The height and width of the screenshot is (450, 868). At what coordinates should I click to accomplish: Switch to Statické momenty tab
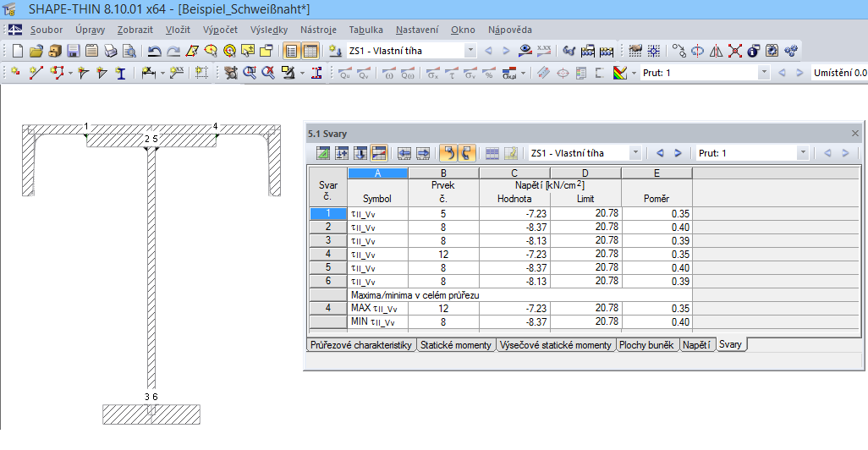point(456,345)
